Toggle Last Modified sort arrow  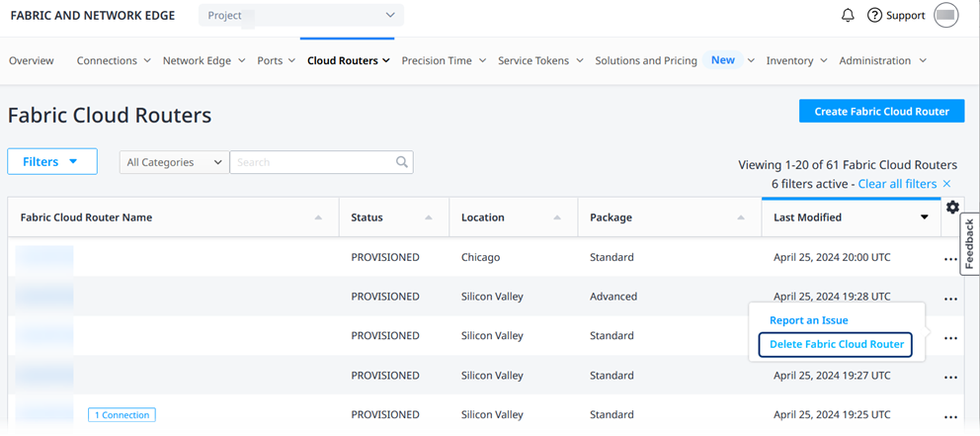pos(924,218)
